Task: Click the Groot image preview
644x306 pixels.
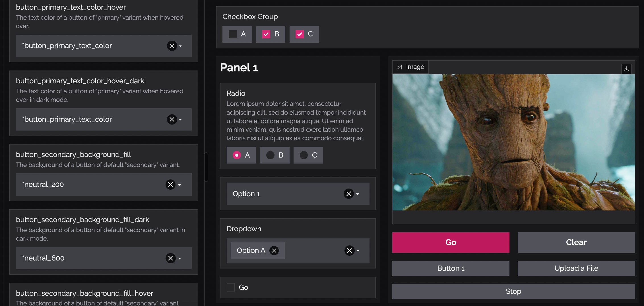Action: [513, 142]
